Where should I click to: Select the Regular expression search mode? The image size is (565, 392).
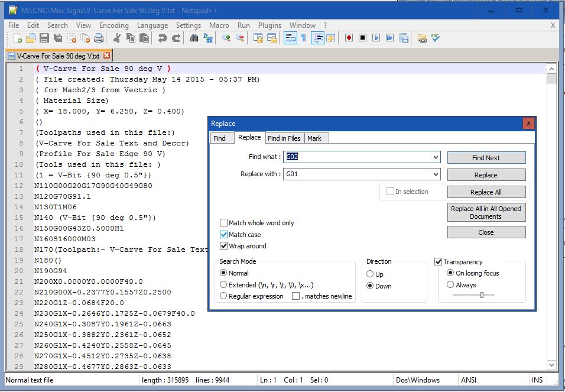(x=223, y=296)
